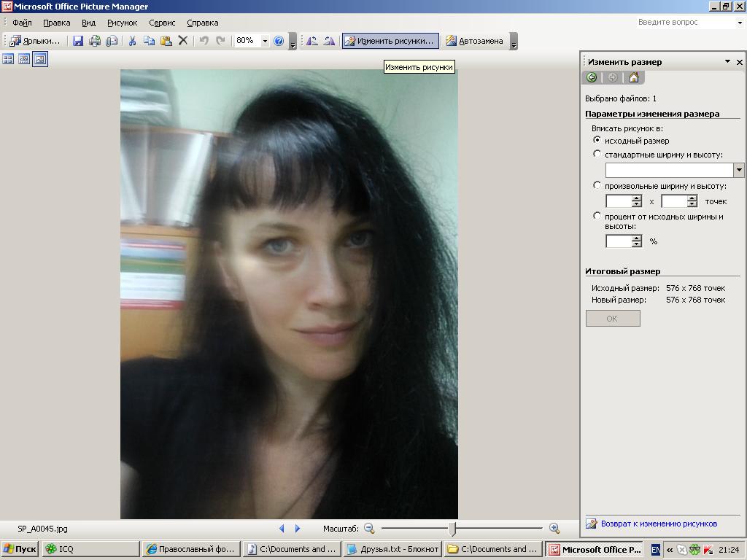Screen dimensions: 747x560
Task: Rotate picture right icon
Action: [329, 41]
